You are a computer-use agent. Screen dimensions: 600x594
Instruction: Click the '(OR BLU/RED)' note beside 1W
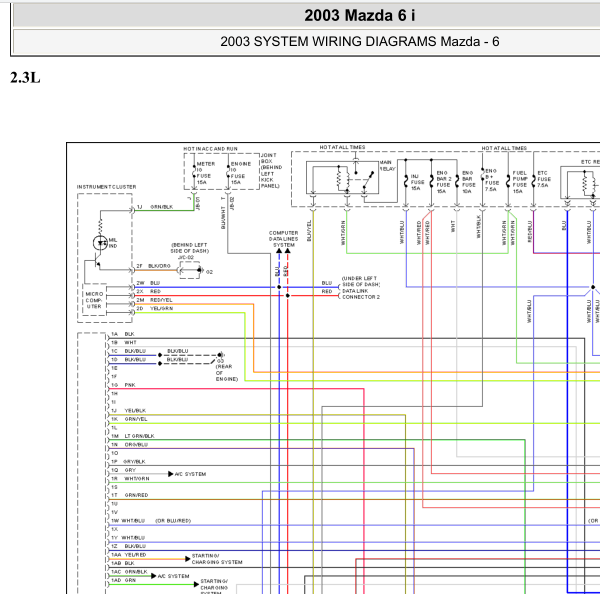pyautogui.click(x=173, y=521)
